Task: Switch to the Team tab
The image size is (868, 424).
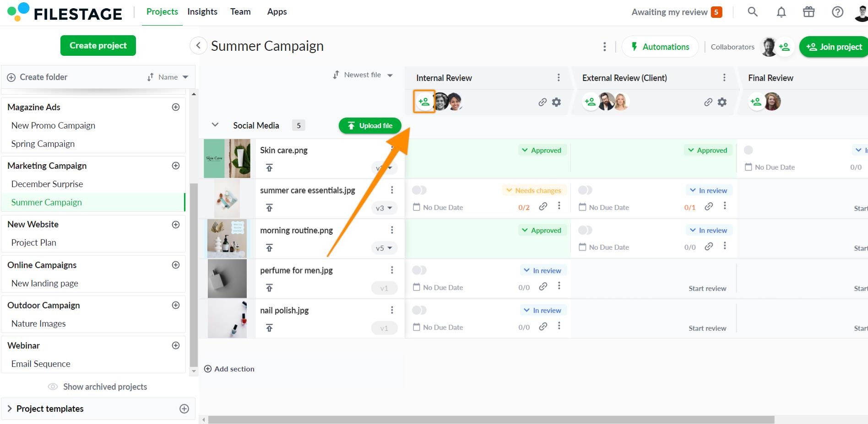Action: click(240, 12)
